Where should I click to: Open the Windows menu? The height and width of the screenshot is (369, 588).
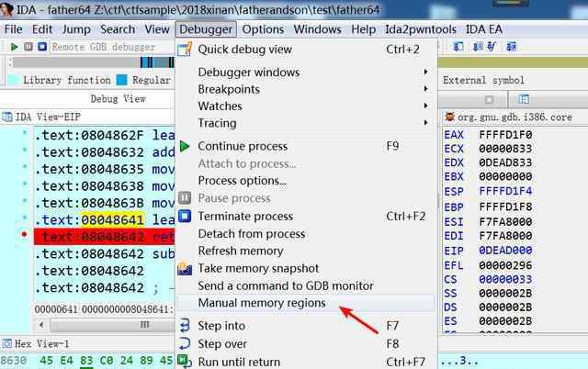pyautogui.click(x=317, y=29)
